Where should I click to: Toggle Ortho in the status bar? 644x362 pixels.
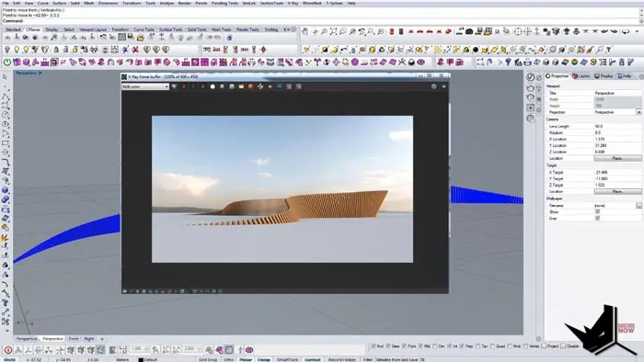pyautogui.click(x=229, y=359)
